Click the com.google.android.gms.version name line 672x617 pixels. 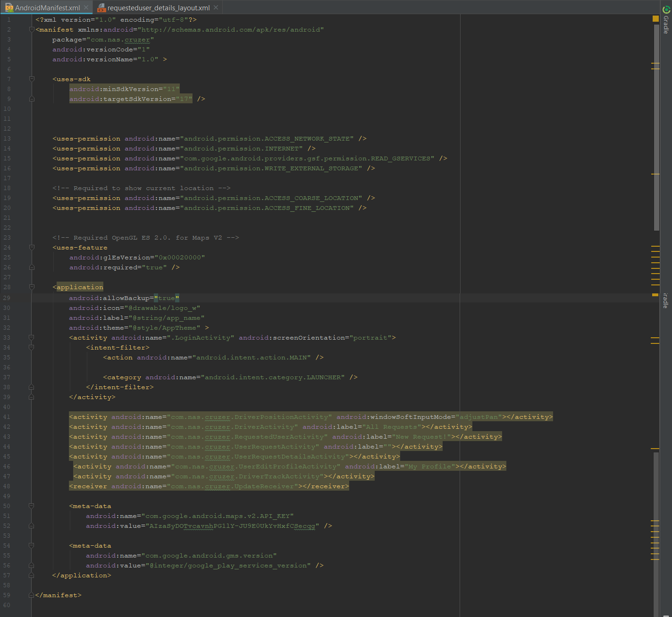coord(181,555)
